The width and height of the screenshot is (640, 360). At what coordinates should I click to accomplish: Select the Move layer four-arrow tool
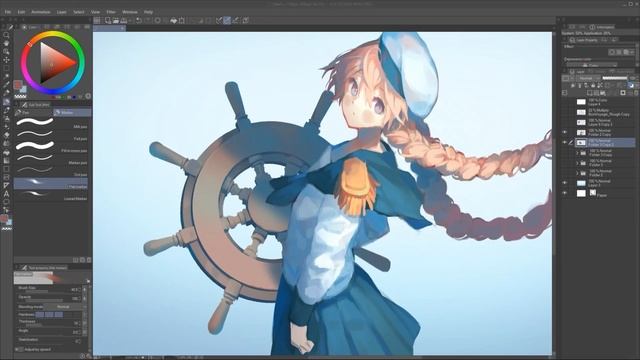pos(7,60)
